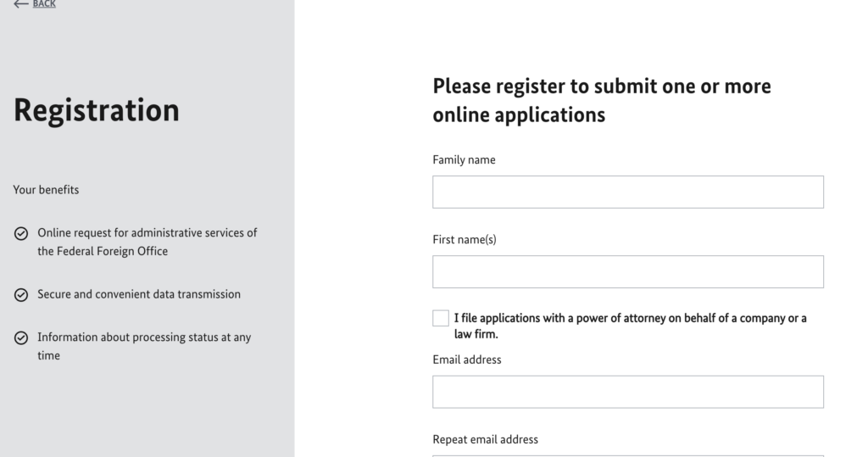Click the Your benefits text
This screenshot has width=868, height=457.
tap(46, 190)
